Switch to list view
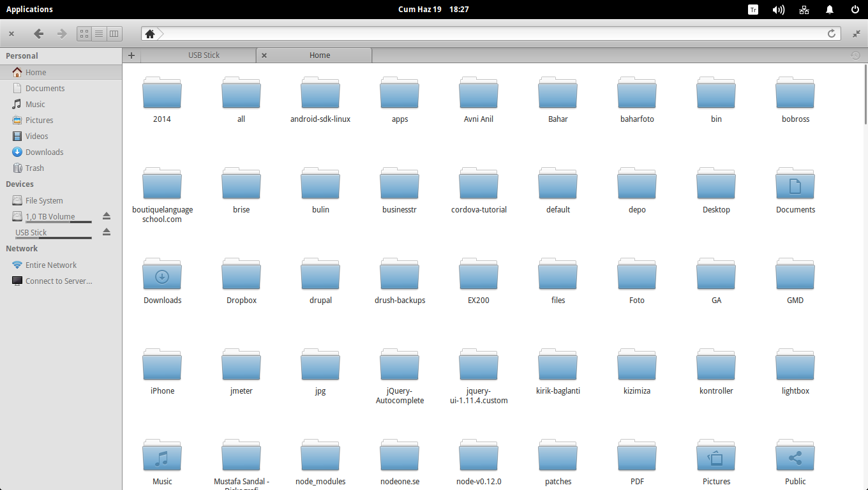The height and width of the screenshot is (490, 868). pos(99,34)
